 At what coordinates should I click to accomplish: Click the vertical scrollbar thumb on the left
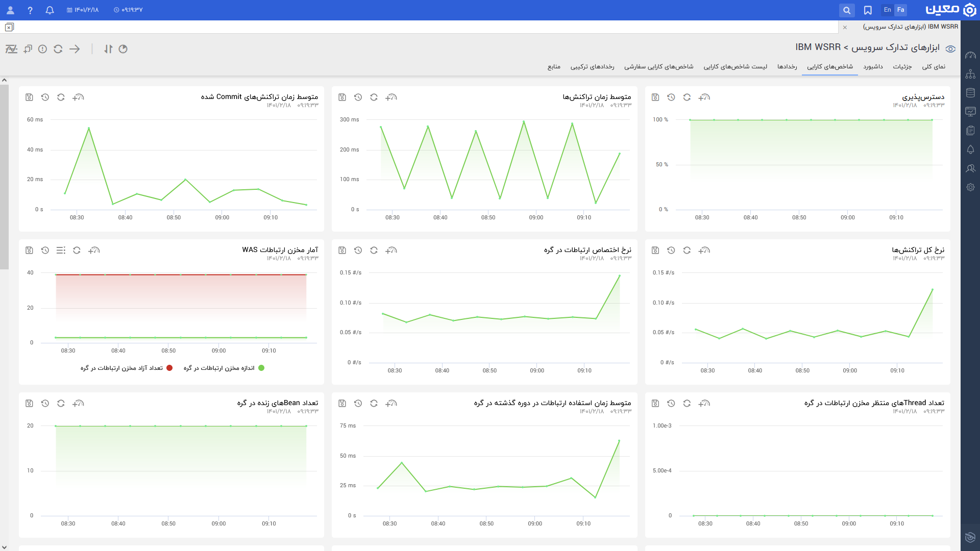pos(4,177)
